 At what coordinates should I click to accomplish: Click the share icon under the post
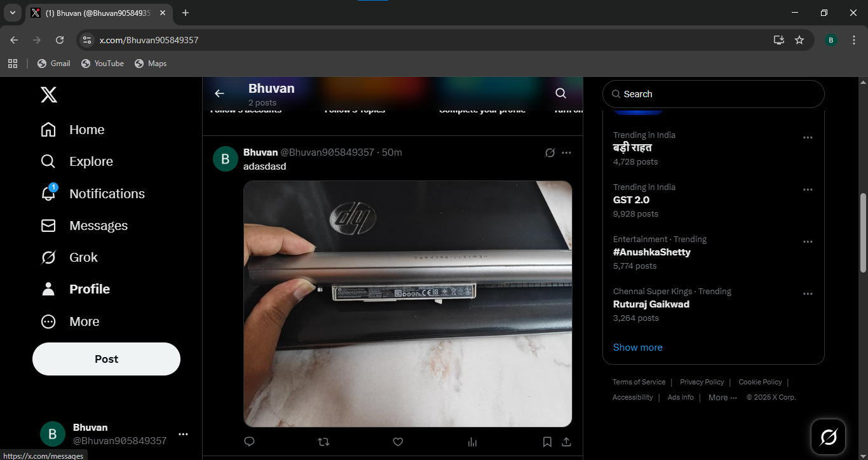pos(566,442)
